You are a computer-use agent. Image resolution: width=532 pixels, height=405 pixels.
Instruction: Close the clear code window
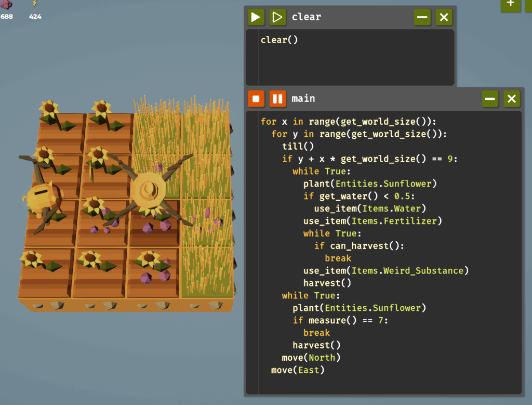[x=444, y=17]
